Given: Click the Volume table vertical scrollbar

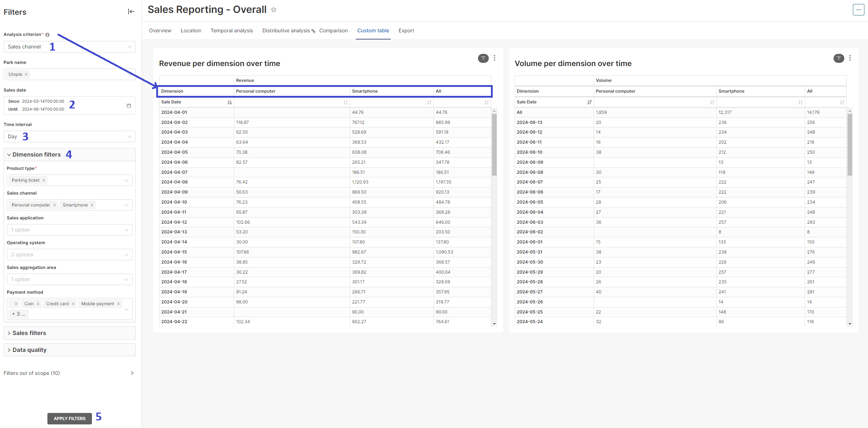Looking at the screenshot, I should (850, 144).
